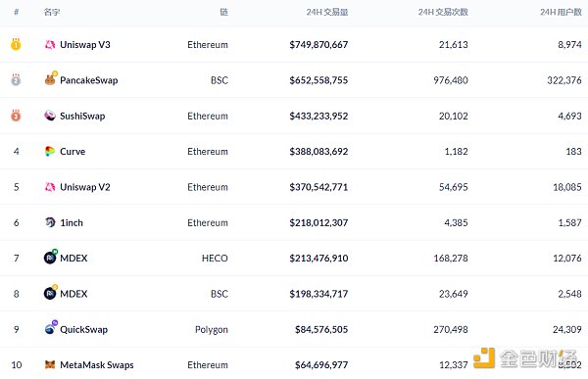Click the MetaMask fox icon
The width and height of the screenshot is (588, 379).
click(50, 364)
